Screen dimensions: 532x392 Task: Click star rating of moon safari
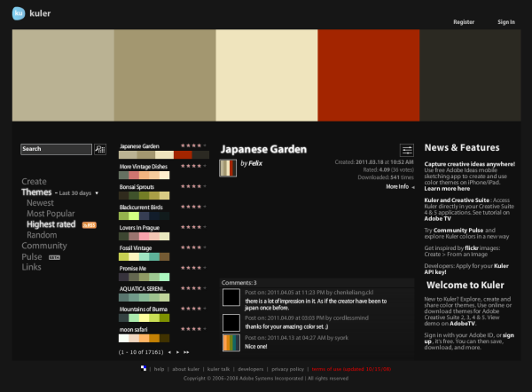pos(193,329)
